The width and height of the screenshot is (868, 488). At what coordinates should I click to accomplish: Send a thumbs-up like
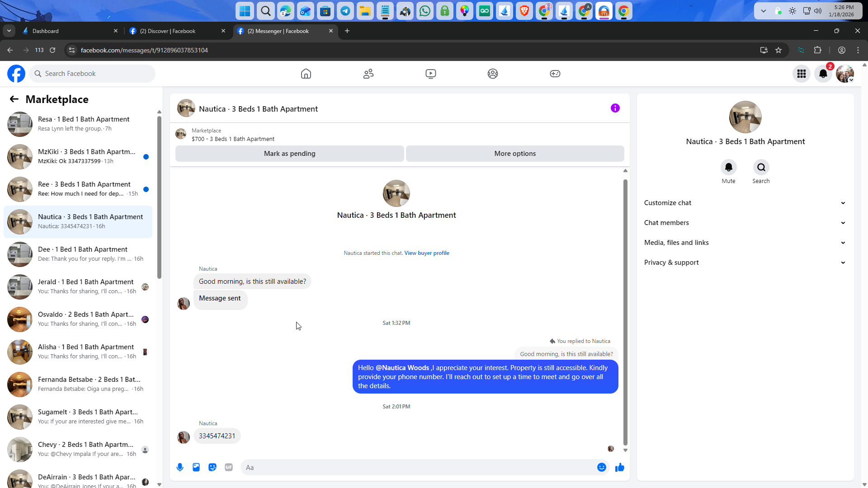pos(619,467)
